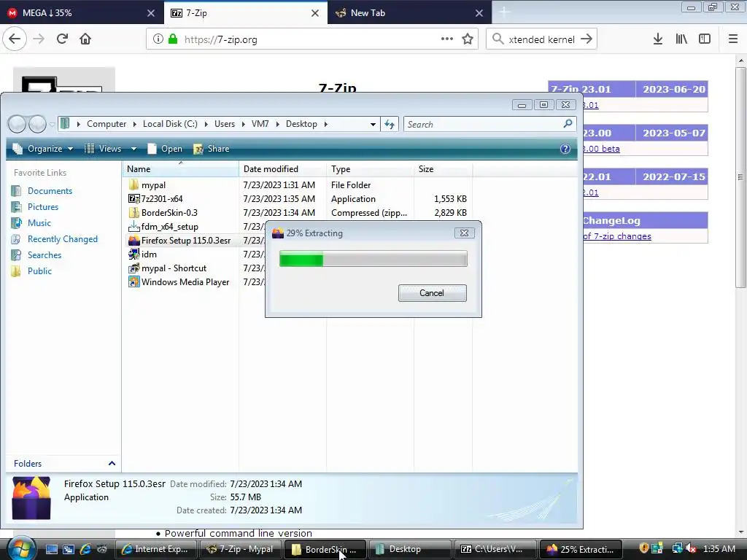The height and width of the screenshot is (560, 747).
Task: Go to the browser home page
Action: point(85,39)
